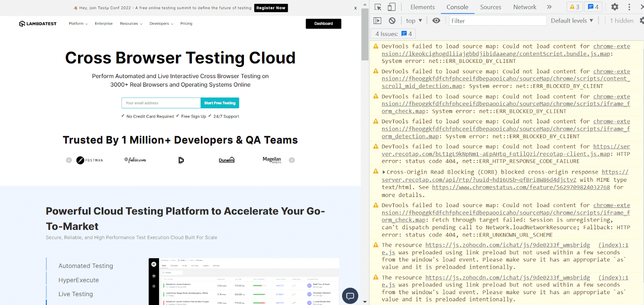
Task: Expand the CORB blocked message triangle
Action: (x=384, y=172)
